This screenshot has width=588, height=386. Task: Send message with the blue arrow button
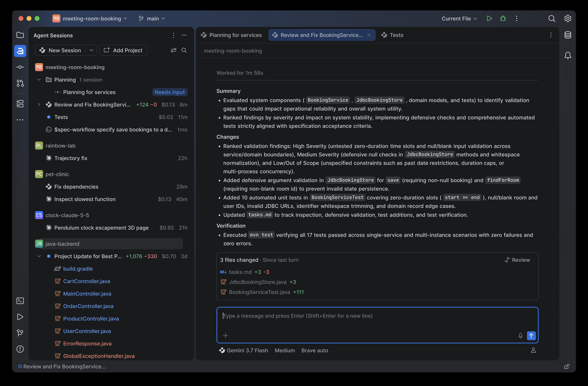(x=531, y=336)
